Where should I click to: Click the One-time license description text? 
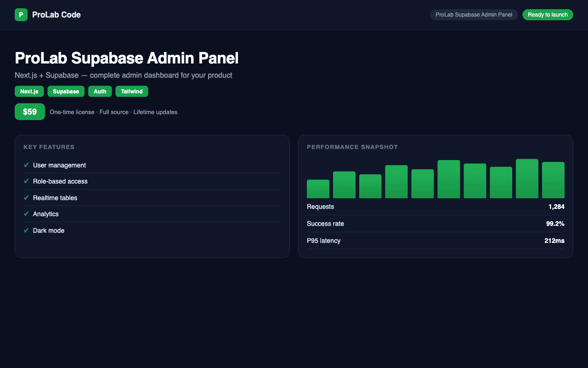coord(113,112)
